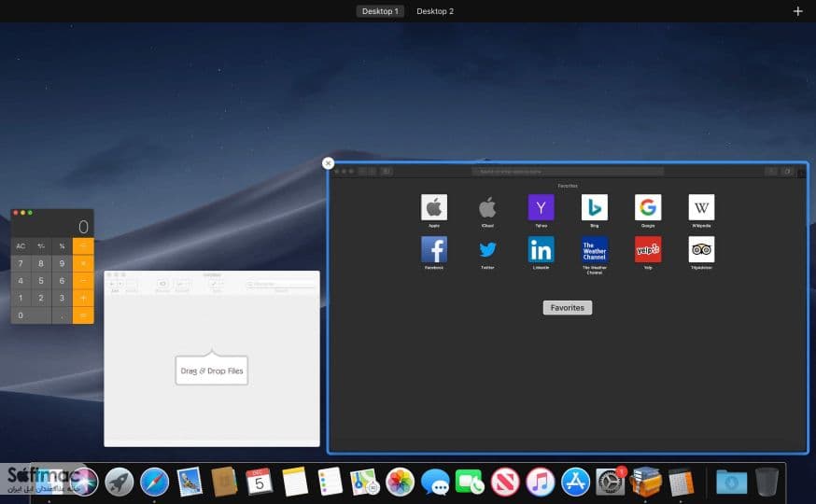Screen dimensions: 816x504
Task: Click the archive window search field
Action: [280, 284]
